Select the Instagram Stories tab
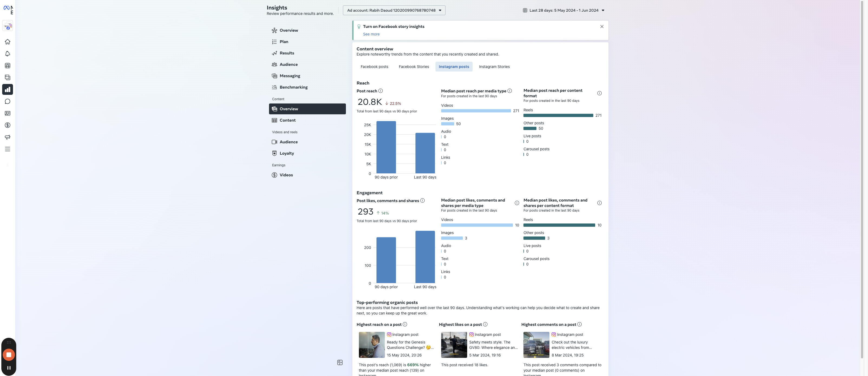868x376 pixels. 494,67
